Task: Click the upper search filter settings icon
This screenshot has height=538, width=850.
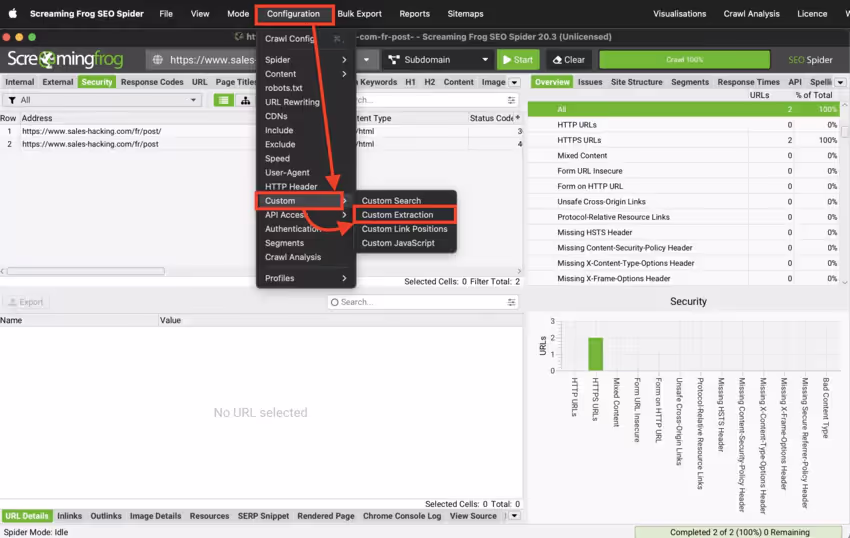Action: pyautogui.click(x=511, y=100)
